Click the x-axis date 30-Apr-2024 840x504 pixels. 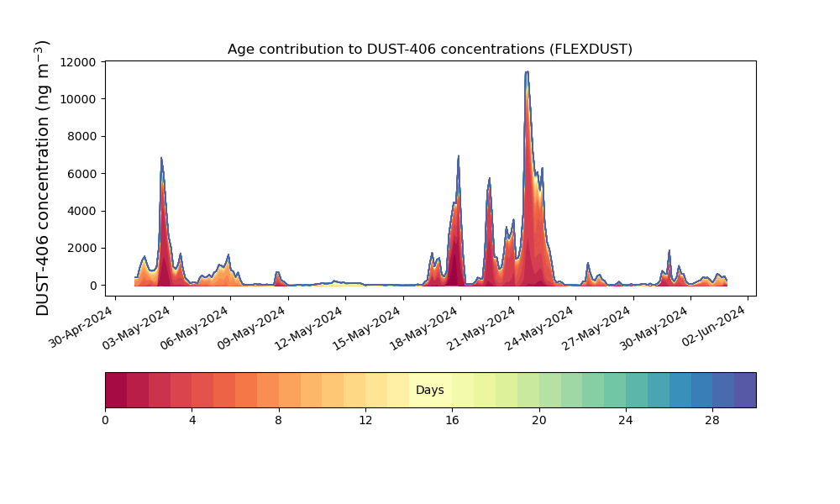click(x=81, y=327)
